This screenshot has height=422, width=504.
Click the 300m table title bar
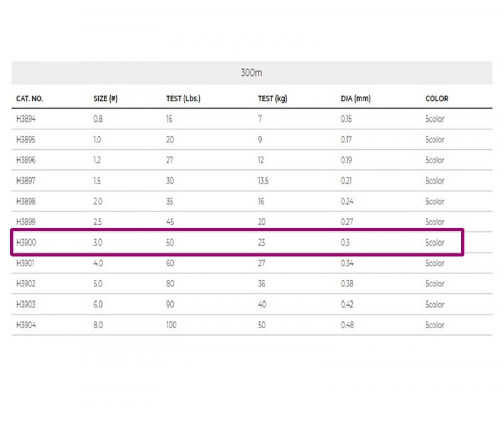click(251, 73)
